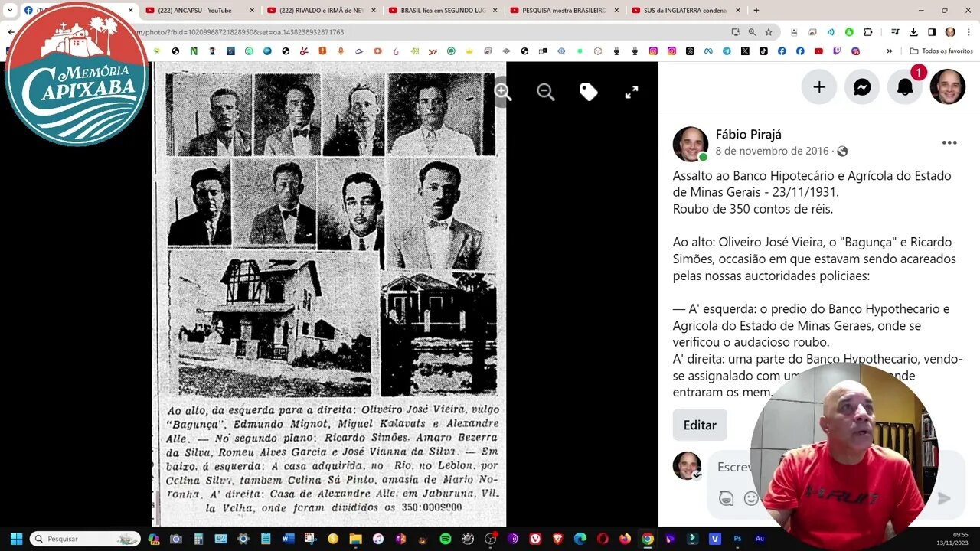This screenshot has height=551, width=980.
Task: Open YouTube bookmark in bookmarks bar
Action: coord(818,51)
